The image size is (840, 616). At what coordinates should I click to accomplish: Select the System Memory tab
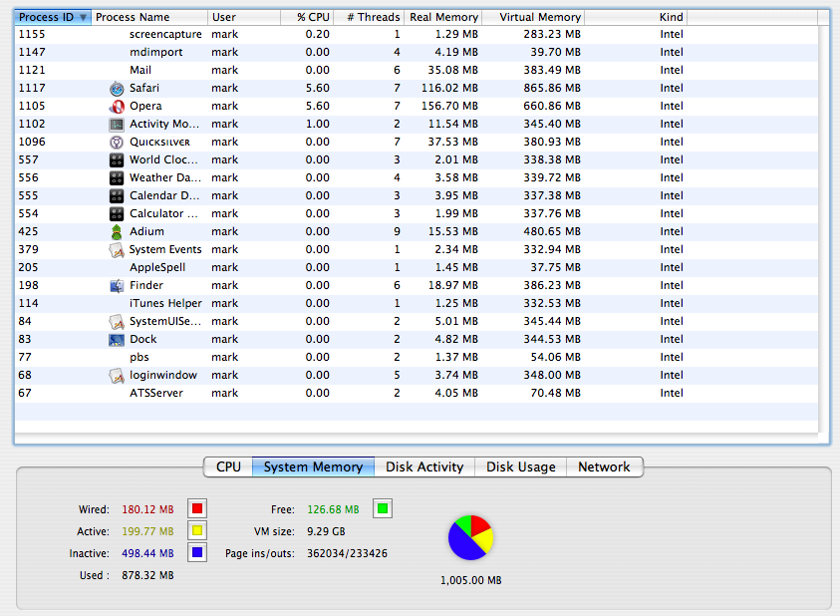(314, 466)
